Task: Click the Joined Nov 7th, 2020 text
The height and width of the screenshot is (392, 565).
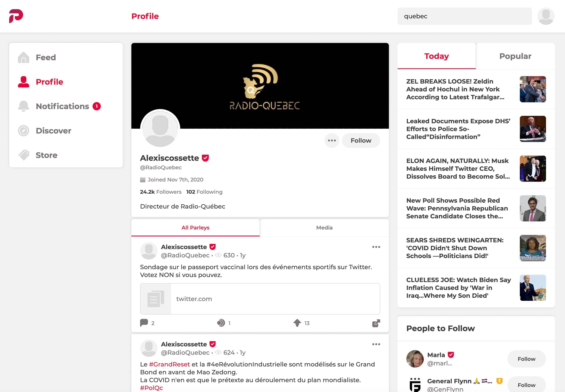Action: 175,180
